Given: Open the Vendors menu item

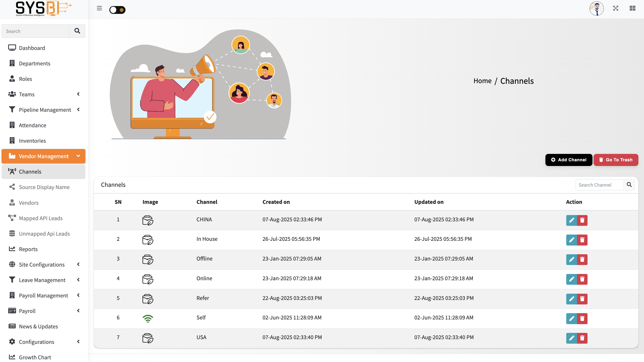Looking at the screenshot, I should pos(28,203).
